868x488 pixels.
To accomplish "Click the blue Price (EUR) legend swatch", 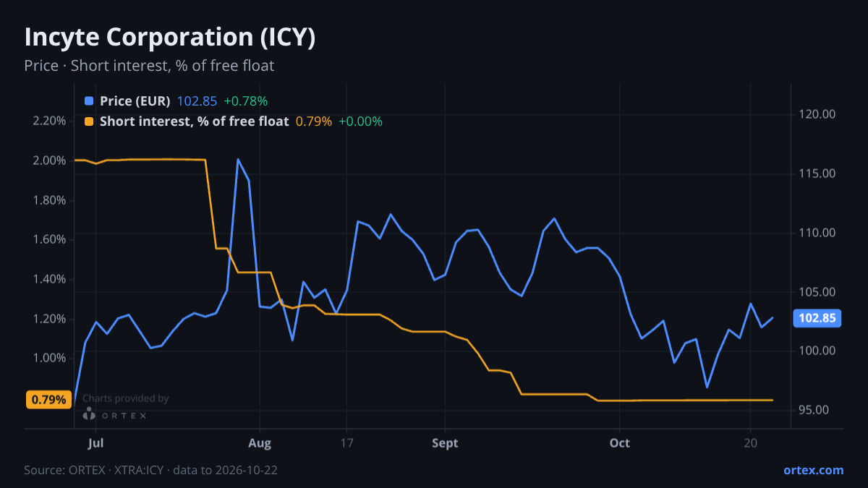I will click(89, 101).
